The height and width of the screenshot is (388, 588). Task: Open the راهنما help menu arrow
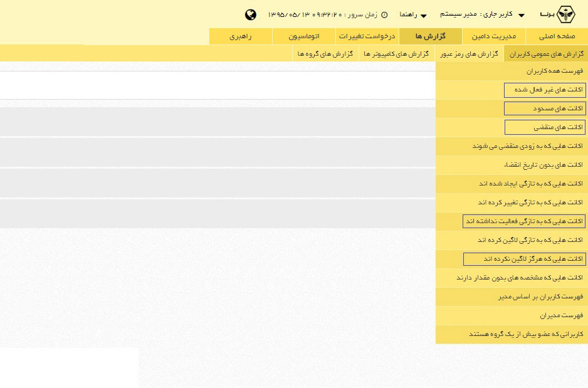click(423, 14)
